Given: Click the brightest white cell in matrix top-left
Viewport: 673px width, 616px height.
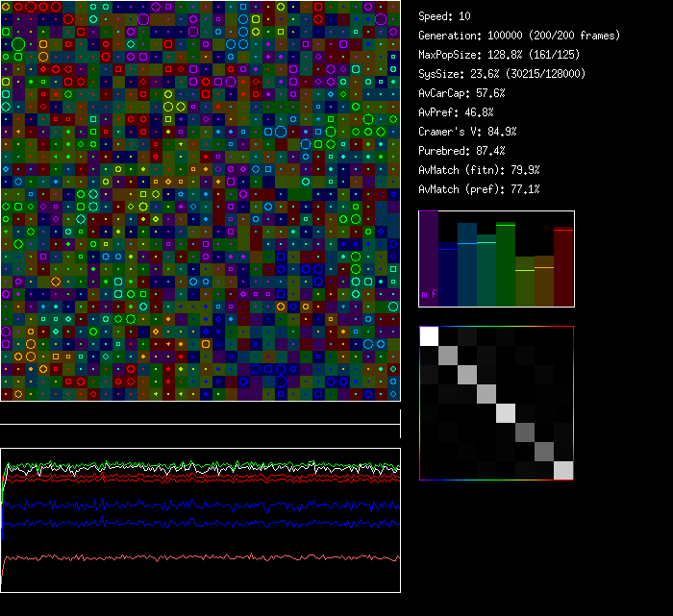Looking at the screenshot, I should tap(429, 335).
